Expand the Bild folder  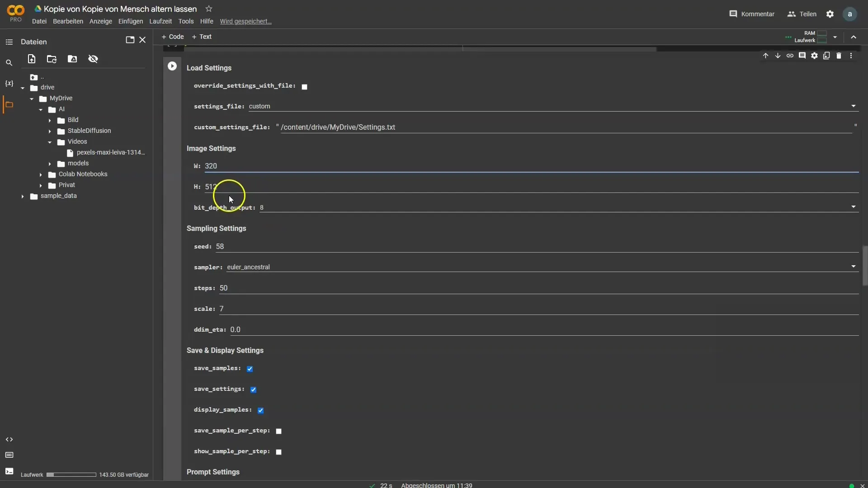(x=50, y=120)
